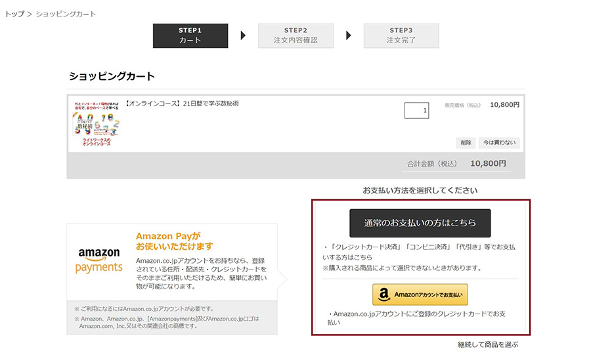The width and height of the screenshot is (591, 364).
Task: Select the STEP1 カート step tab
Action: click(190, 36)
